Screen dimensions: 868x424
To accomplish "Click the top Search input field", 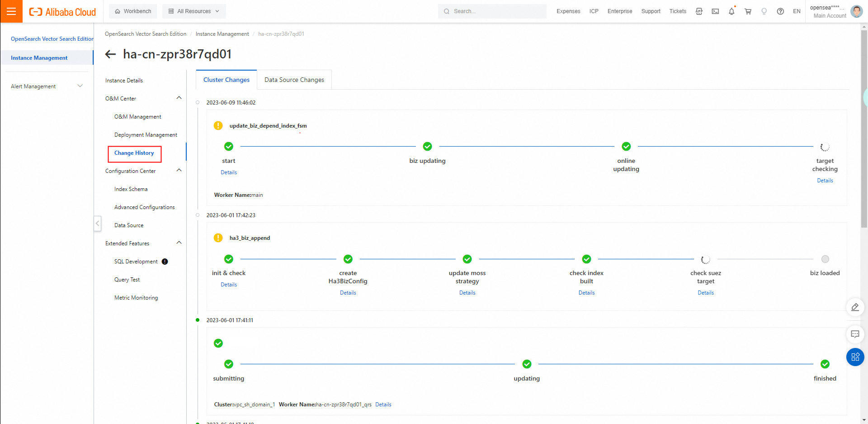I will [x=492, y=11].
